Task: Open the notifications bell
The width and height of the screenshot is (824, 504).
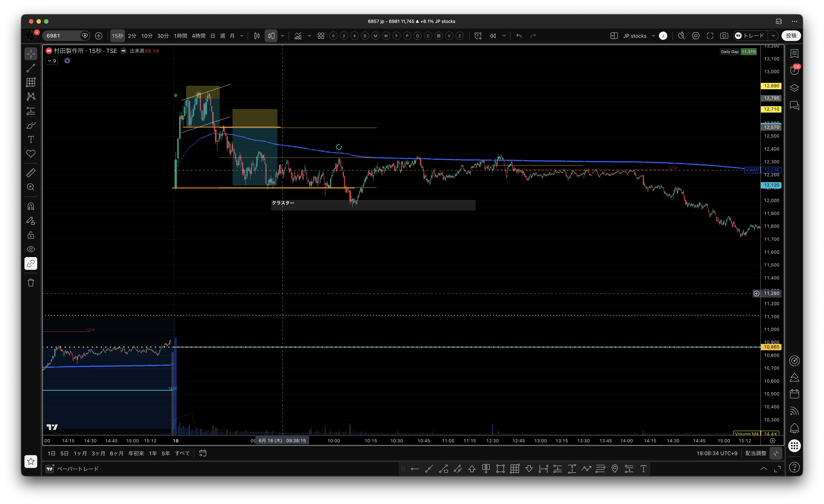Action: [x=794, y=428]
